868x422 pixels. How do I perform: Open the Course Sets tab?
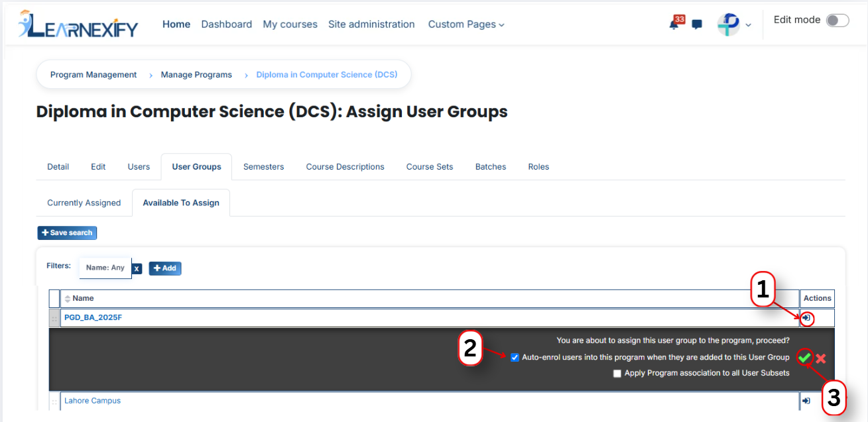coord(430,167)
